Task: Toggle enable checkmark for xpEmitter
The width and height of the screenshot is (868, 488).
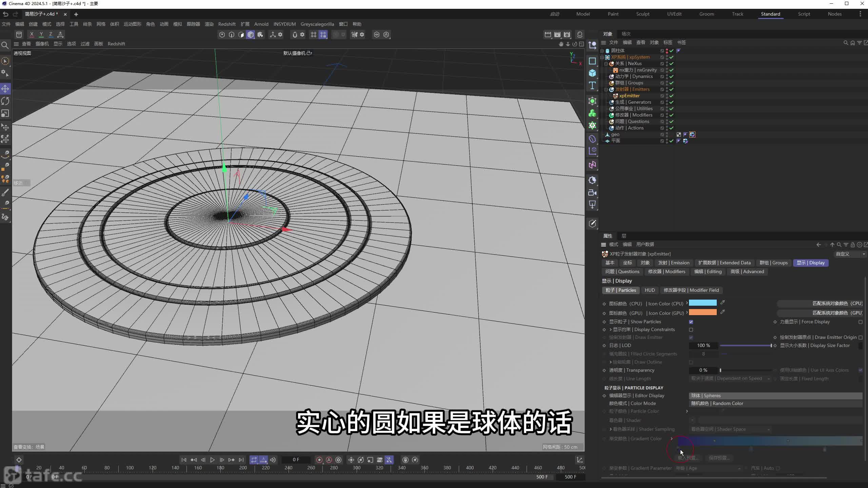Action: click(x=671, y=96)
